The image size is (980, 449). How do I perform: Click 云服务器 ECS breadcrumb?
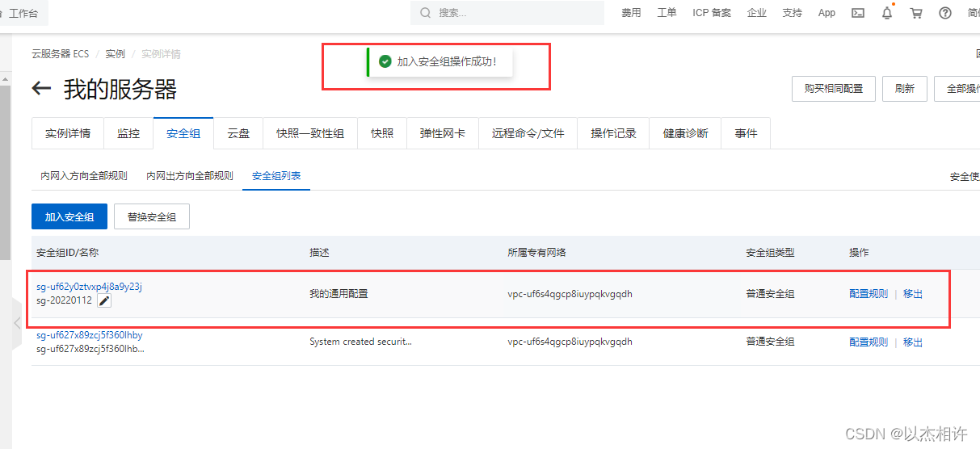(x=60, y=54)
